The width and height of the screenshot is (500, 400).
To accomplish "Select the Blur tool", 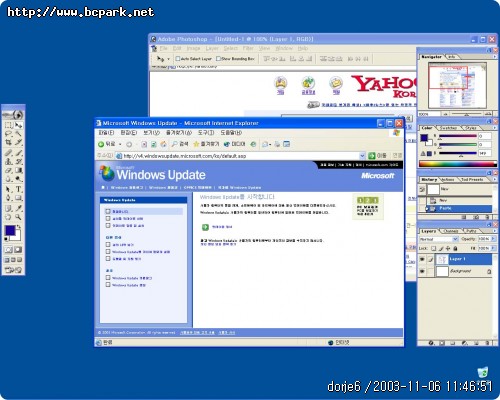I will tap(8, 178).
